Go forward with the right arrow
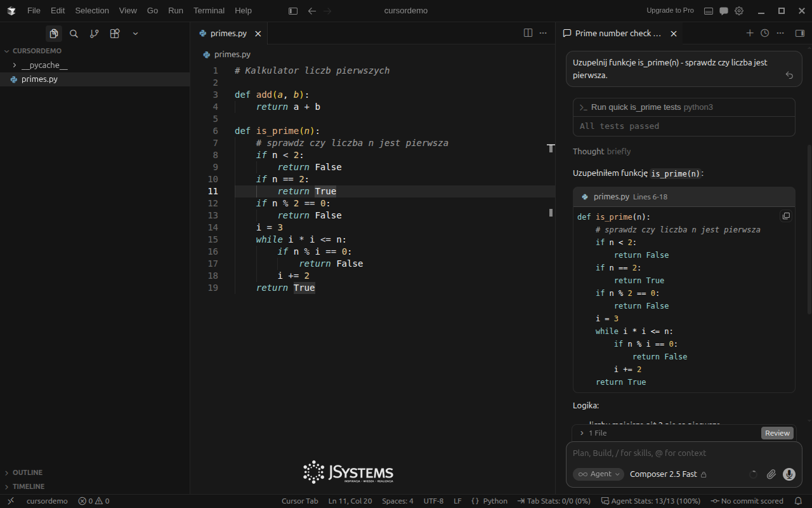Screen dimensions: 812x508 (327, 11)
